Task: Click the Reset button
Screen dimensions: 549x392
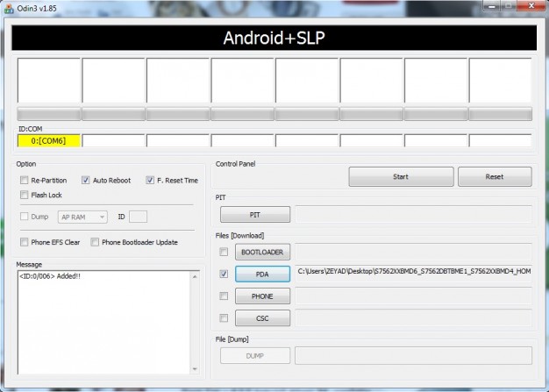Action: (495, 177)
